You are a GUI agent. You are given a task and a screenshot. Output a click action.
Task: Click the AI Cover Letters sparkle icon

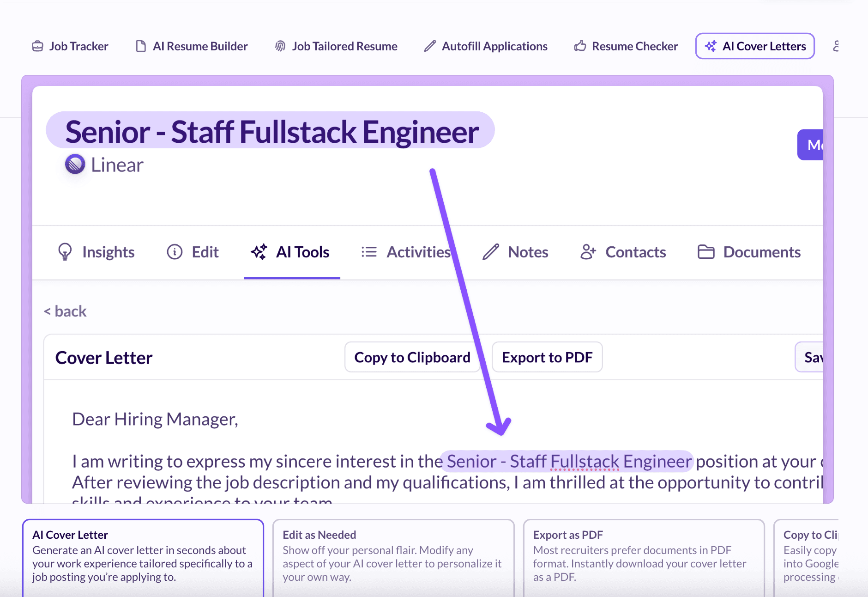tap(711, 46)
